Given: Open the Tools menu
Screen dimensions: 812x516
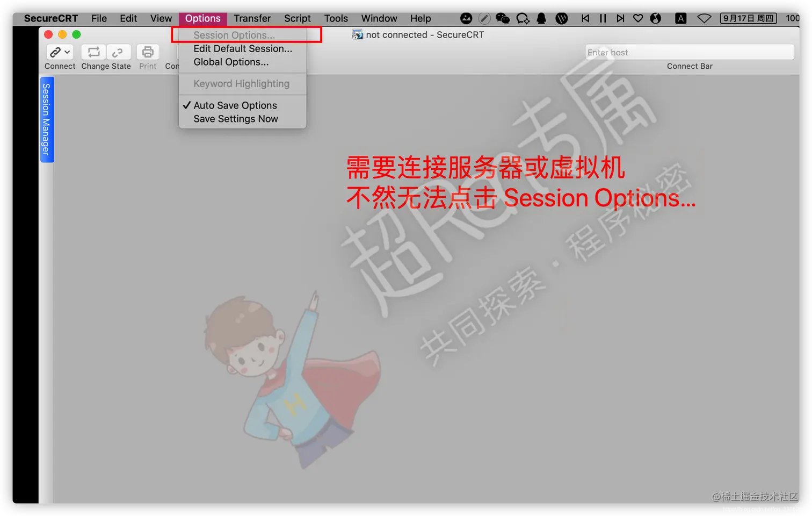Looking at the screenshot, I should pyautogui.click(x=336, y=18).
